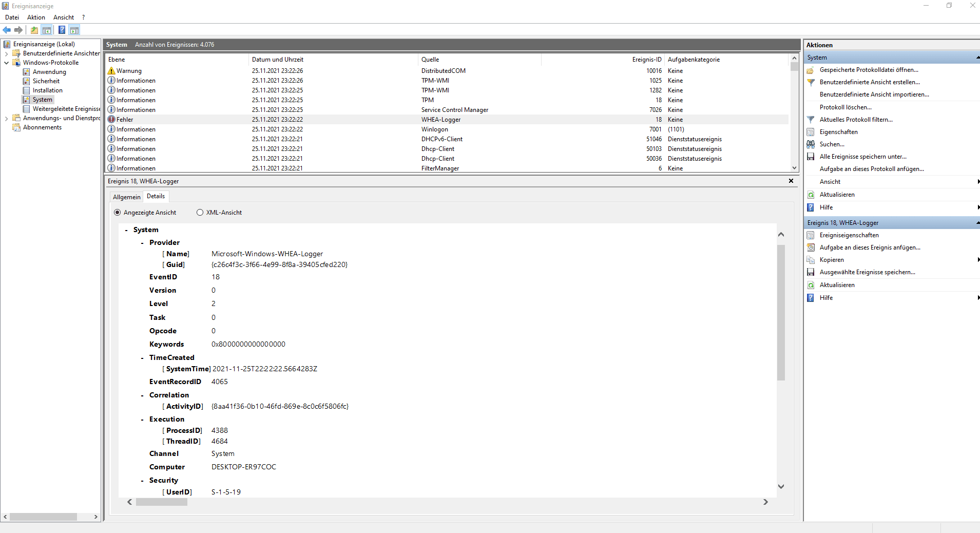This screenshot has height=533, width=980.
Task: Toggle the console tree toolbar icon
Action: (47, 30)
